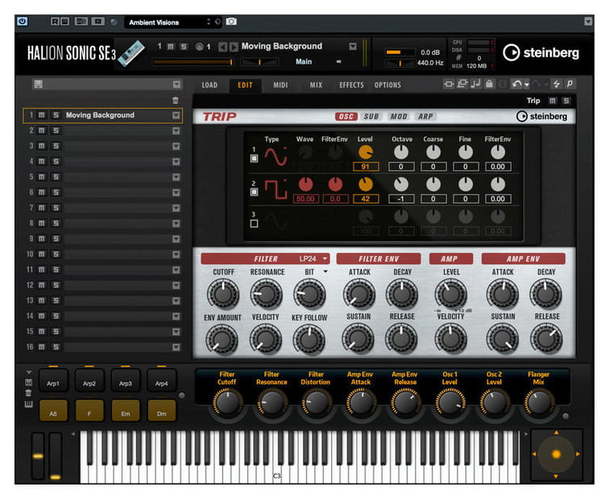The height and width of the screenshot is (499, 609).
Task: Click the Read automation R button
Action: 55,21
